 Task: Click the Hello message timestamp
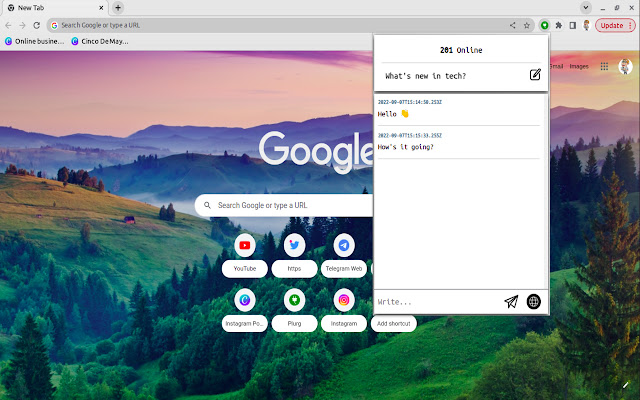pyautogui.click(x=409, y=102)
